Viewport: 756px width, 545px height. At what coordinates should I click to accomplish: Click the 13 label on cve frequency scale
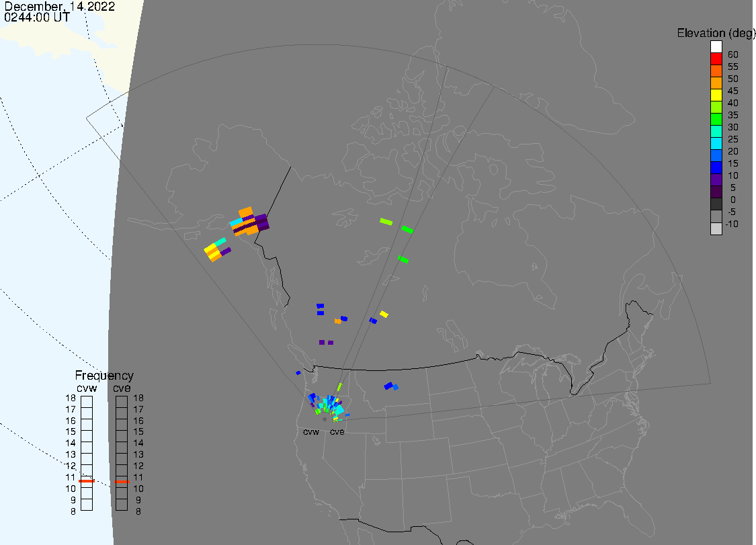138,454
